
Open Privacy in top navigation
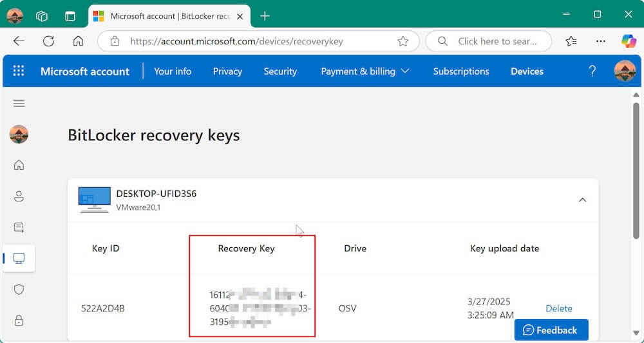click(x=227, y=71)
